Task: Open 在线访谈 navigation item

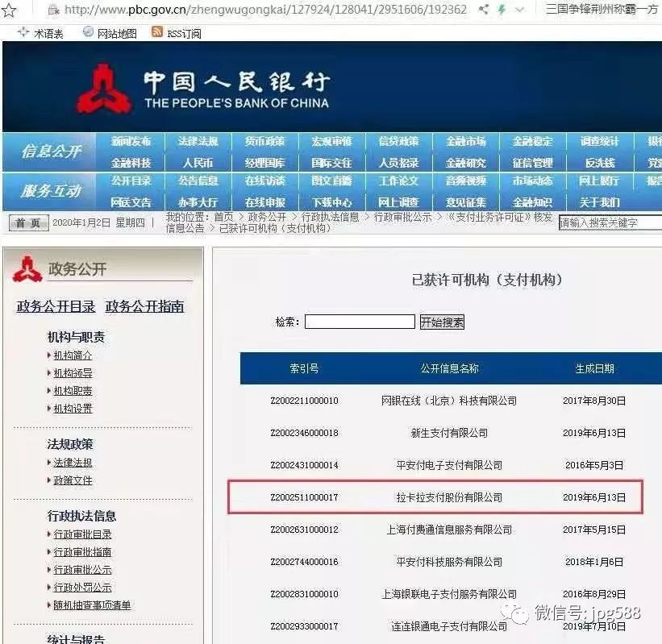Action: tap(265, 181)
